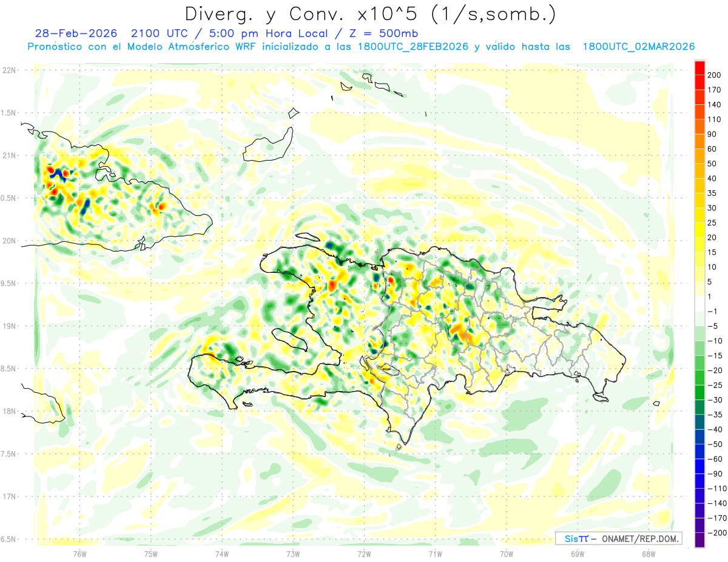This screenshot has height=562, width=728.
Task: Click the '-170' color scale value
Action: (716, 518)
